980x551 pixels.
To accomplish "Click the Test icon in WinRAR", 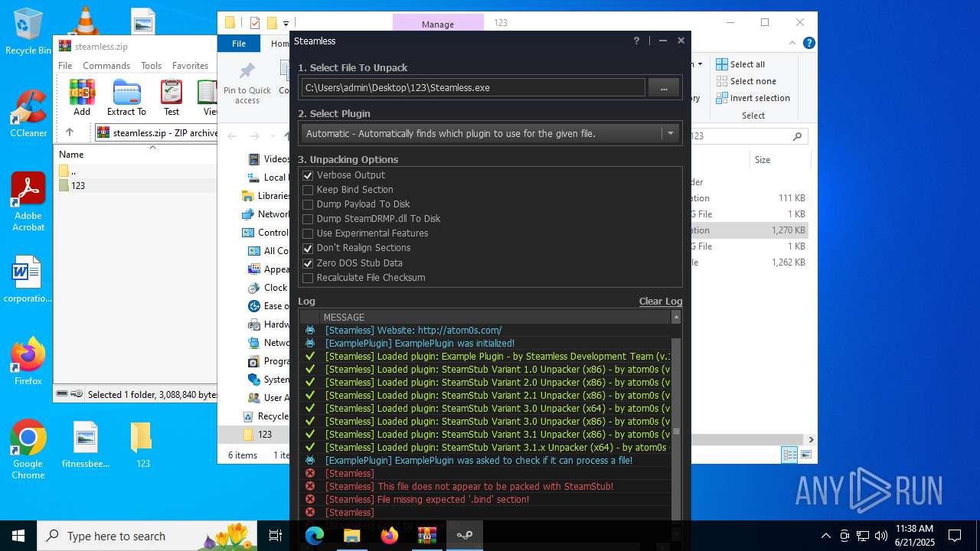I will (171, 97).
